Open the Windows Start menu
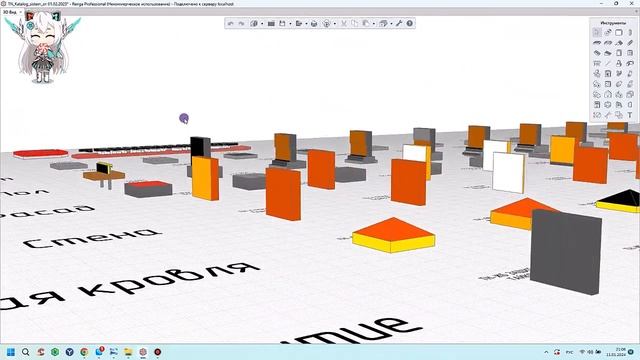Viewport: 640px width, 360px height. [11, 352]
